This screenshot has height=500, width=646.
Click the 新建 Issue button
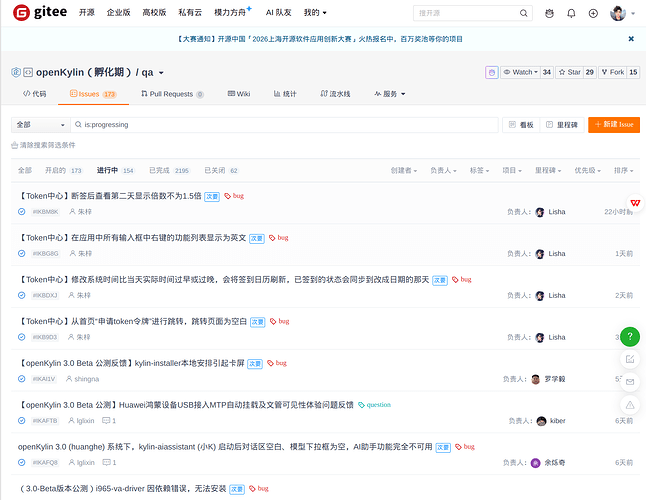(x=614, y=125)
